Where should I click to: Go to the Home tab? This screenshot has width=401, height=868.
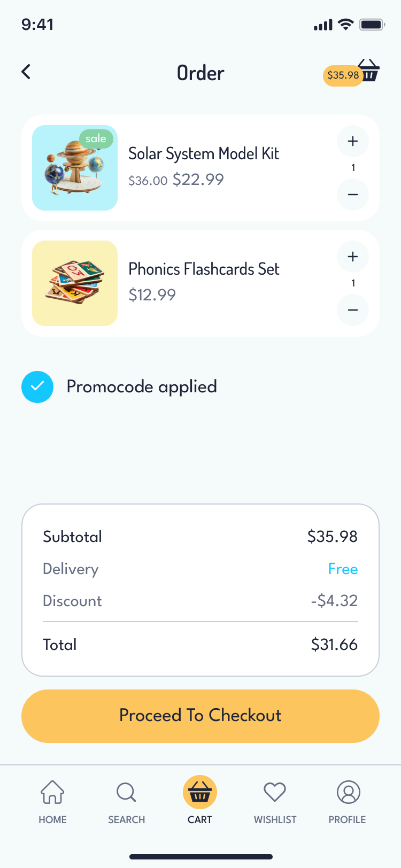pyautogui.click(x=52, y=800)
